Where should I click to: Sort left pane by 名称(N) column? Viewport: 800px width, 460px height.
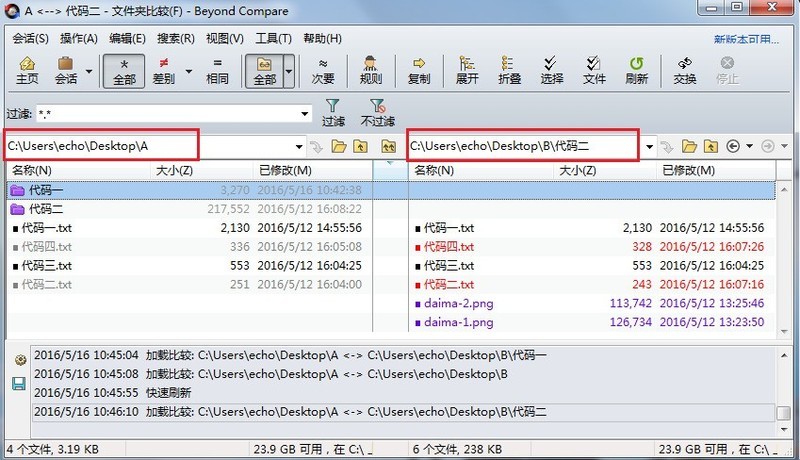(x=79, y=170)
